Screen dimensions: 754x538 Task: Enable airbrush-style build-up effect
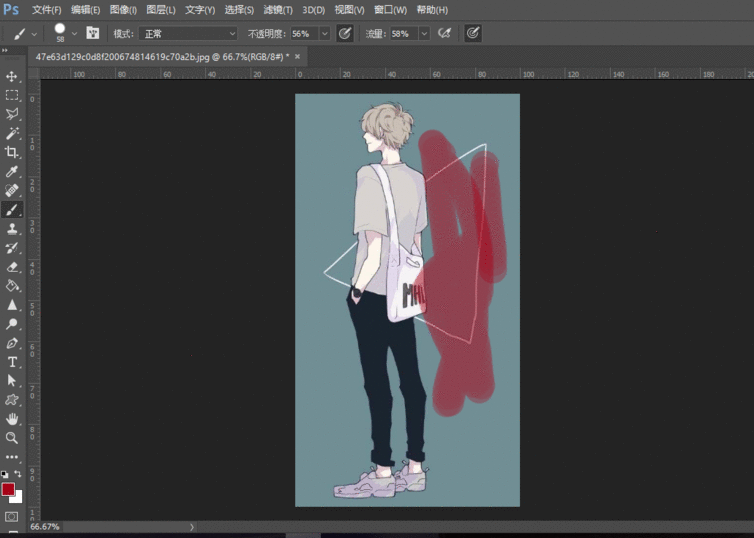(x=445, y=33)
